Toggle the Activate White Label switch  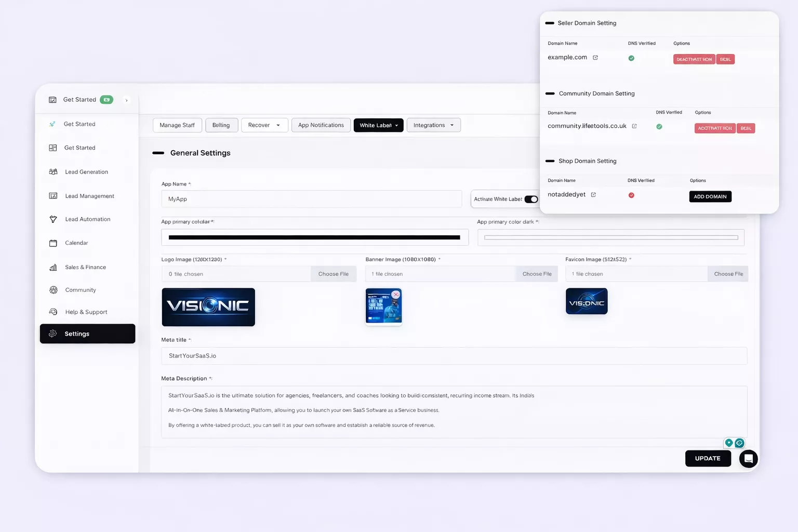tap(531, 199)
